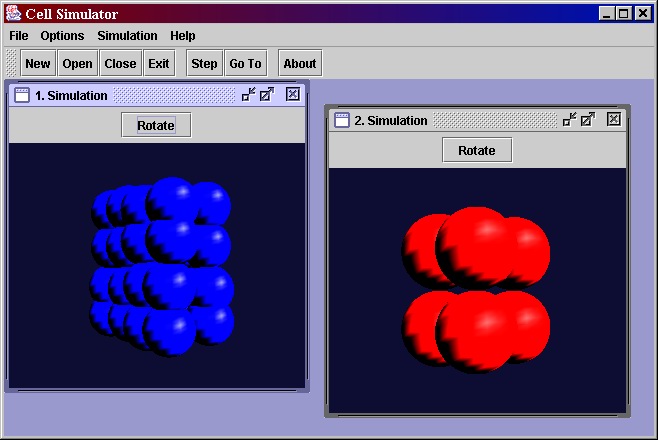Viewport: 658px width, 440px height.
Task: Click the New toolbar button
Action: [x=38, y=63]
